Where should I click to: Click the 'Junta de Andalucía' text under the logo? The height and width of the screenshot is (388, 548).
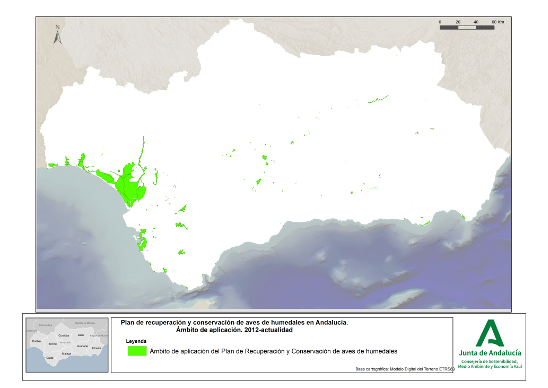click(x=490, y=353)
